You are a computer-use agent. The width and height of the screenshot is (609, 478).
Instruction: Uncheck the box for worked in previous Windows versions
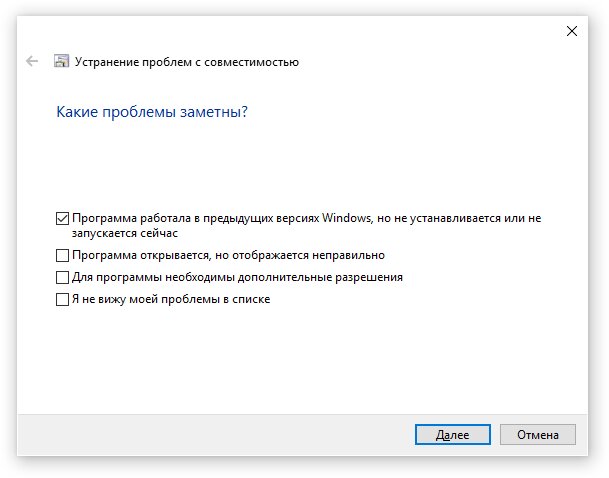click(62, 218)
